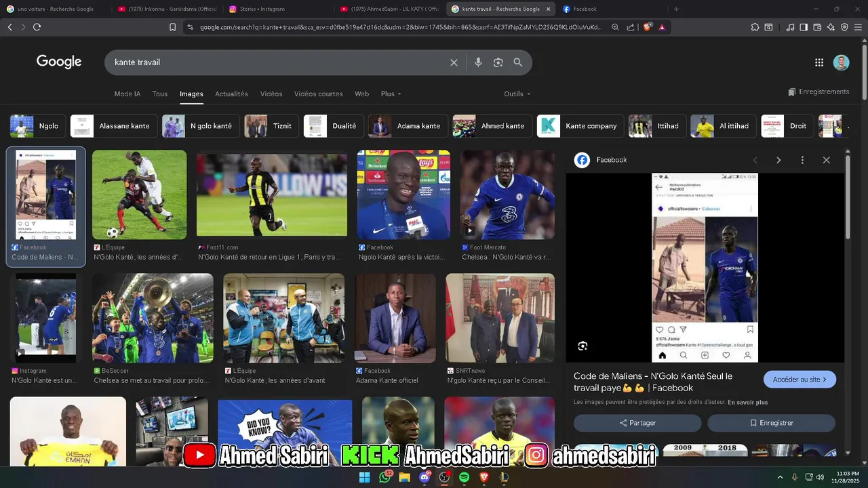Open the browser extensions puzzle icon
This screenshot has height=488, width=868.
(755, 27)
